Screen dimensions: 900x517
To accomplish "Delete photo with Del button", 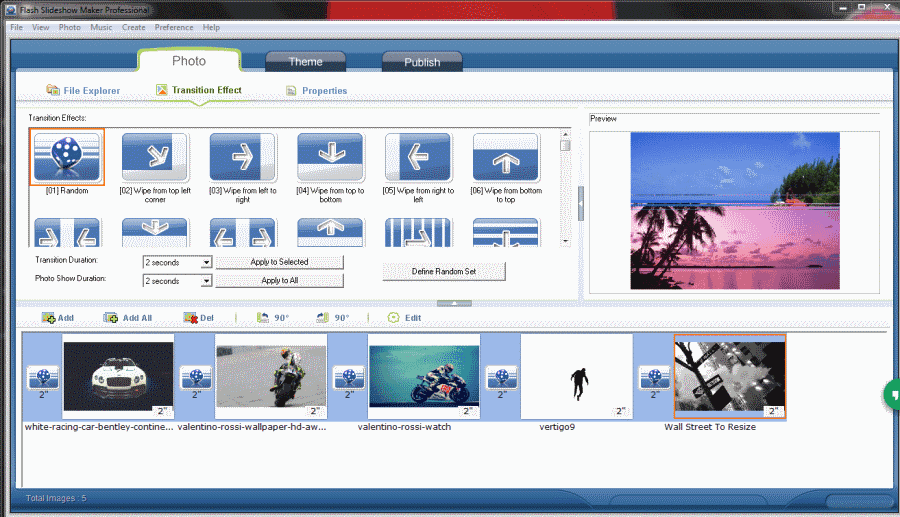I will pos(199,318).
